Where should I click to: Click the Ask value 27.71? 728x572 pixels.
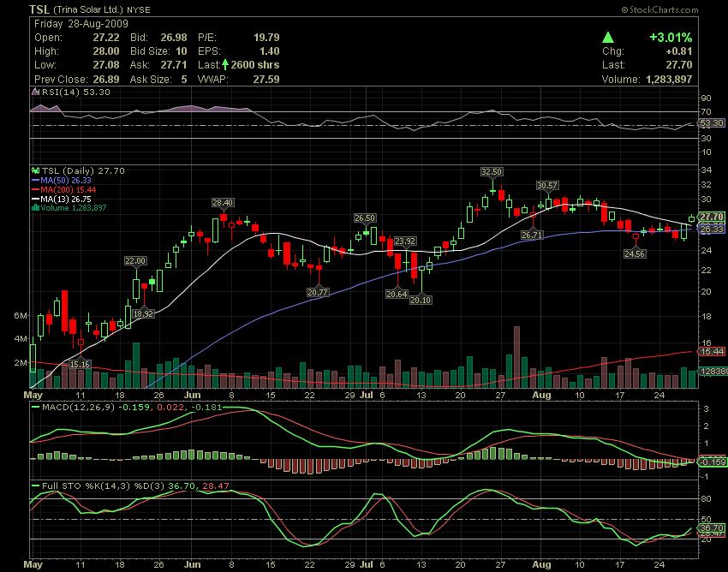[x=174, y=64]
